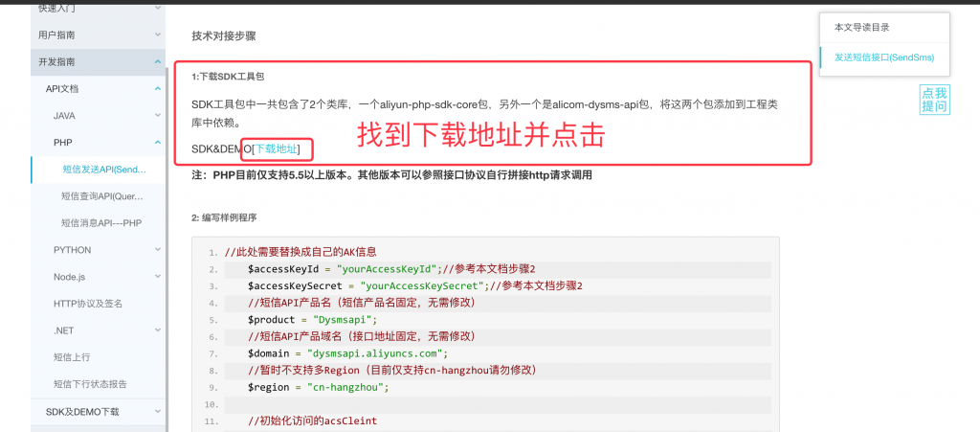The width and height of the screenshot is (980, 432).
Task: Click the left sidebar vertical scrollbar
Action: pos(167,239)
